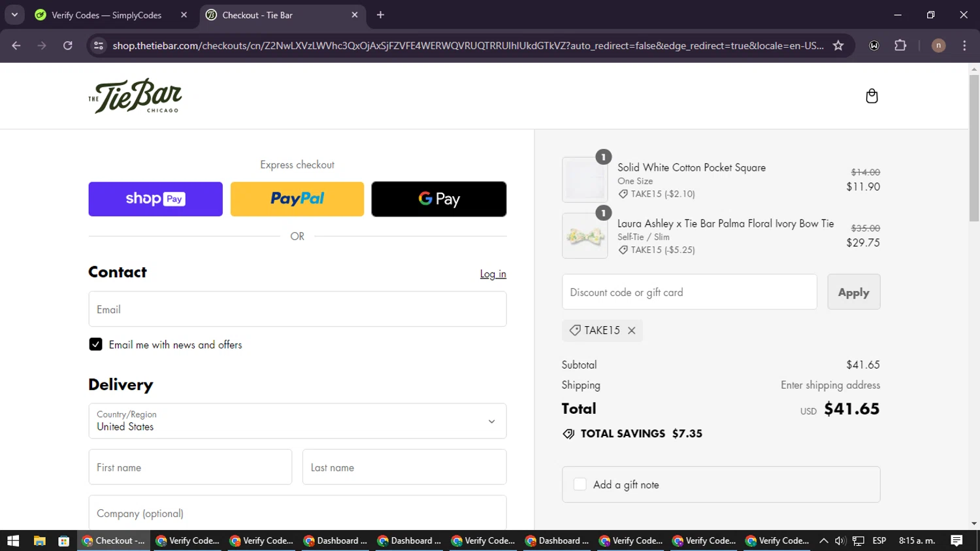Click Enter shipping address text
980x551 pixels.
coord(830,385)
